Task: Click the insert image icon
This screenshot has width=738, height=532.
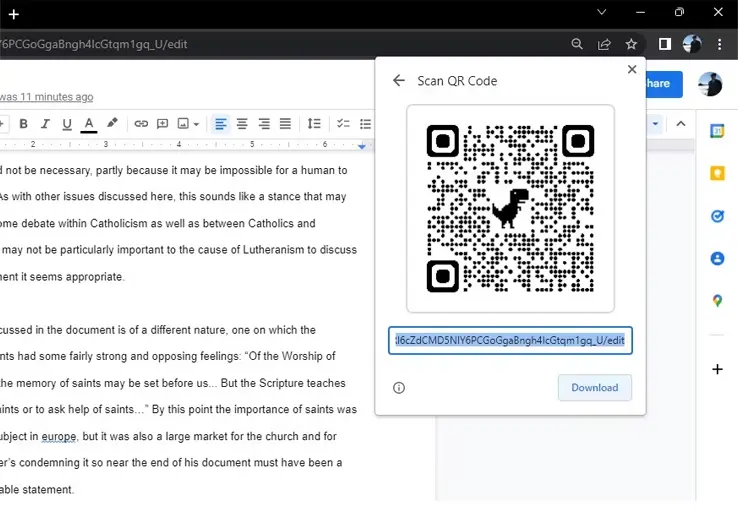Action: click(x=183, y=124)
